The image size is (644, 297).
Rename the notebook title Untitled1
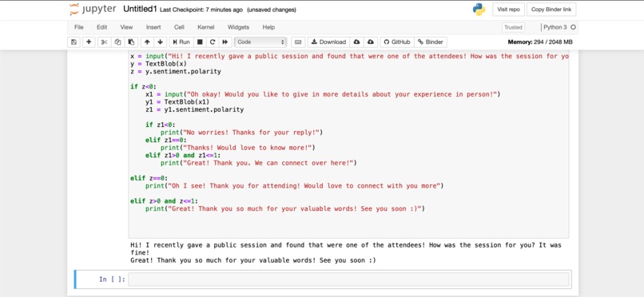[x=140, y=10]
